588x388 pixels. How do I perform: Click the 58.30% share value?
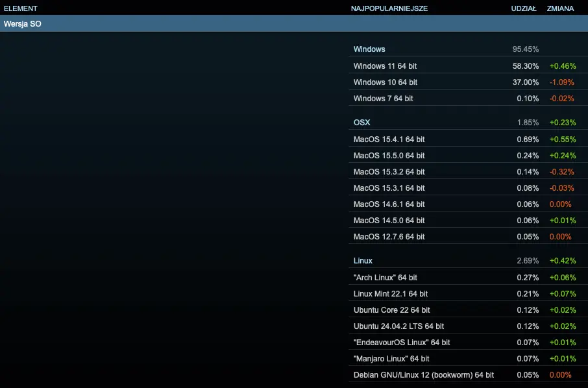(526, 66)
